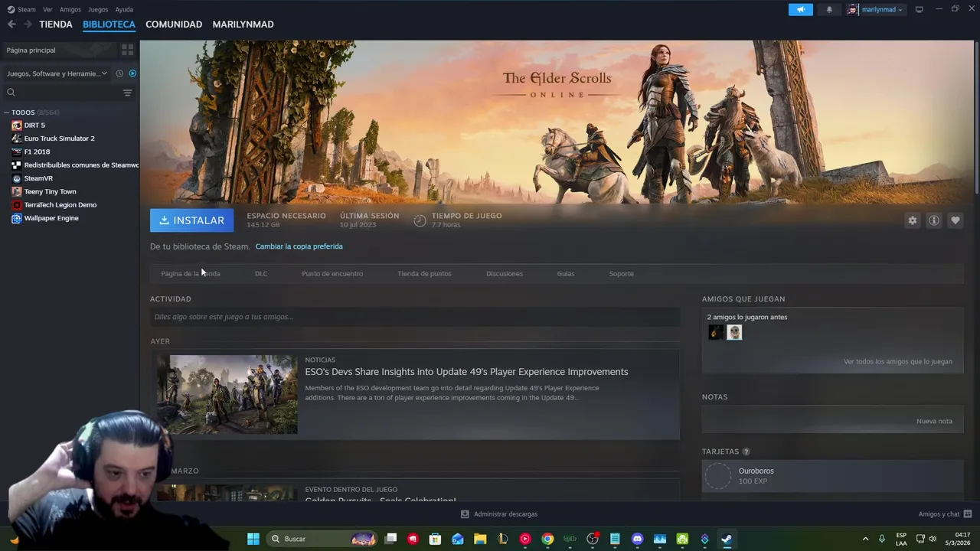
Task: Click Nueva nota button
Action: [x=934, y=421]
